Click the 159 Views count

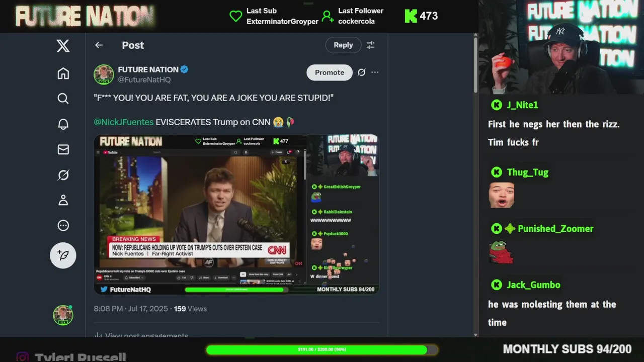point(190,309)
